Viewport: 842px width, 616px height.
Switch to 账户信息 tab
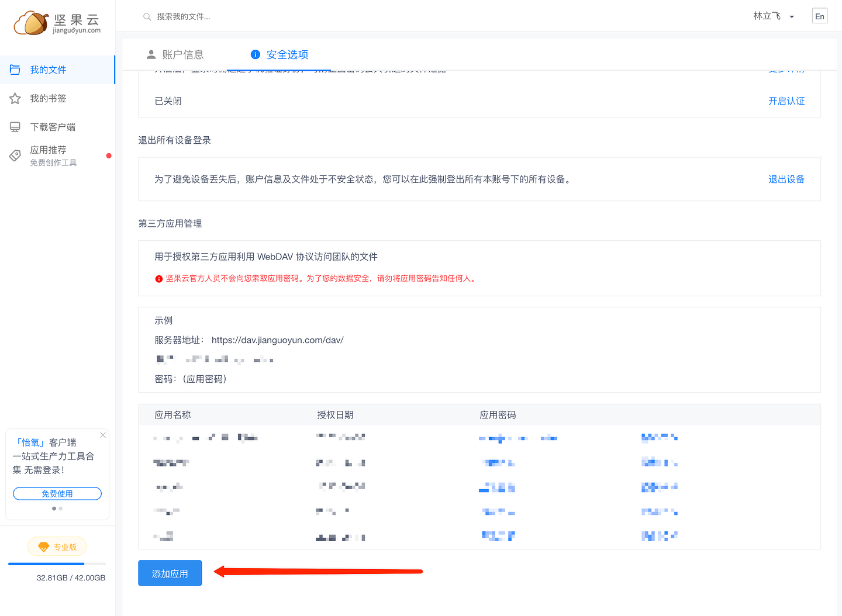coord(175,54)
